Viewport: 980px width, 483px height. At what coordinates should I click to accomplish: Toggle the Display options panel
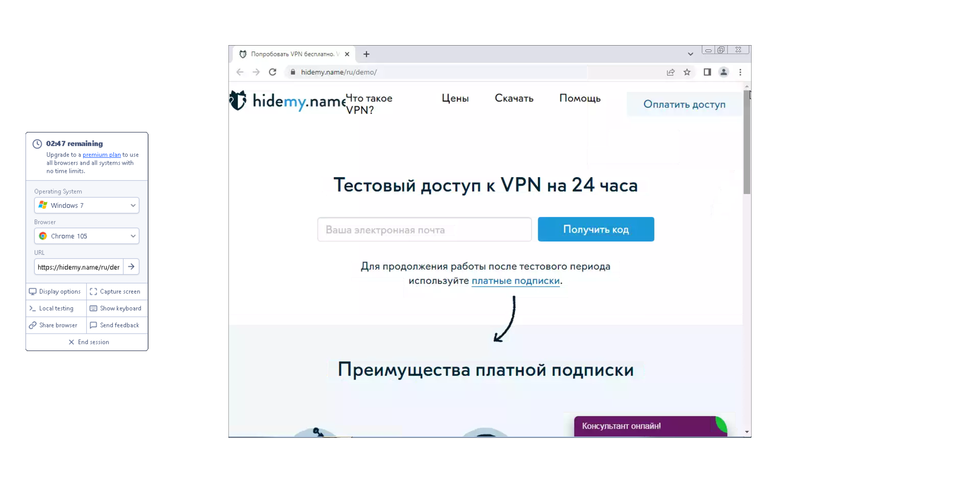55,291
